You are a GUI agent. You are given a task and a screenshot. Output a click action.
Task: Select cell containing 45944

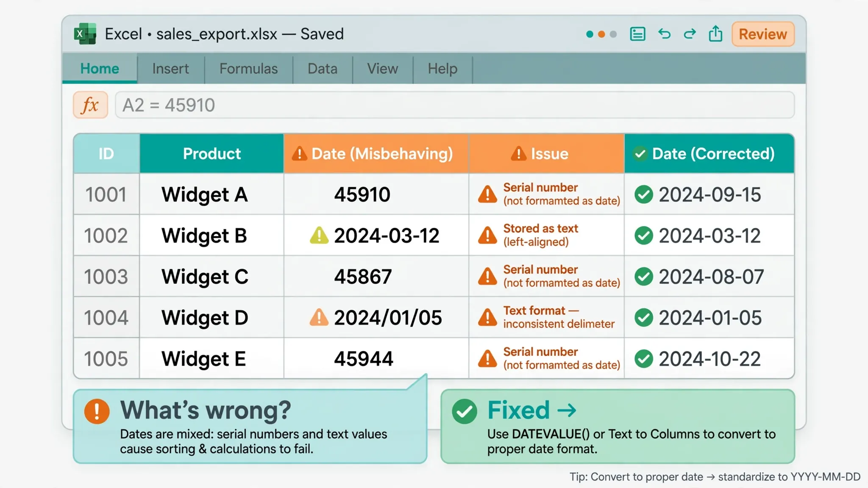coord(376,359)
